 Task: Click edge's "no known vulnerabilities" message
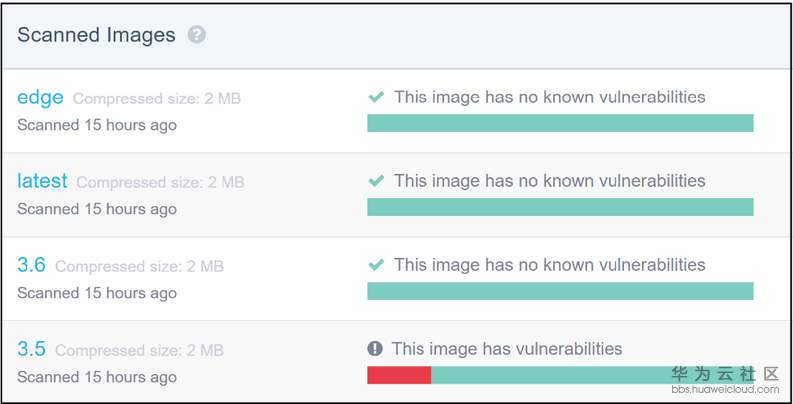click(549, 98)
